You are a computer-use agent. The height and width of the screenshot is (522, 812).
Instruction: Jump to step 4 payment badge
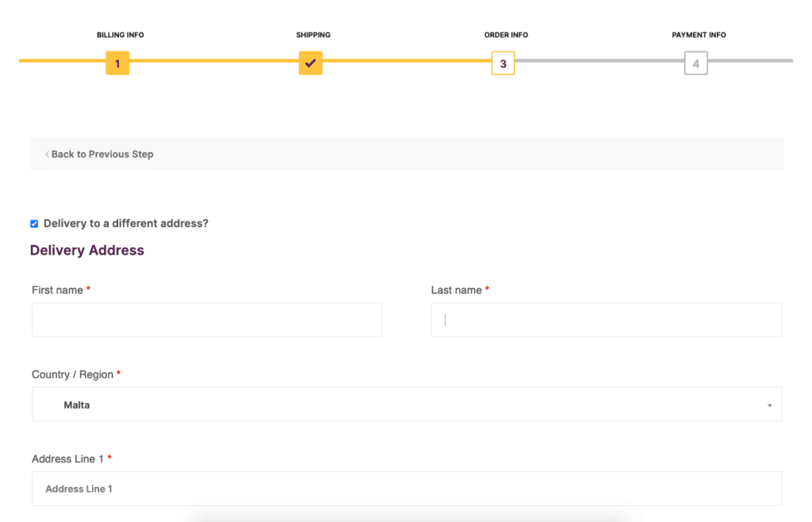coord(695,63)
